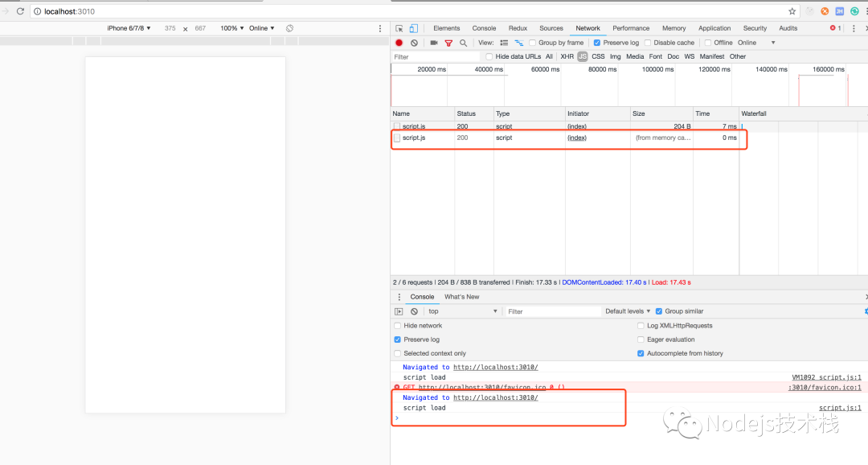Open device toolbar more options menu
Viewport: 868px width, 465px height.
pos(379,28)
